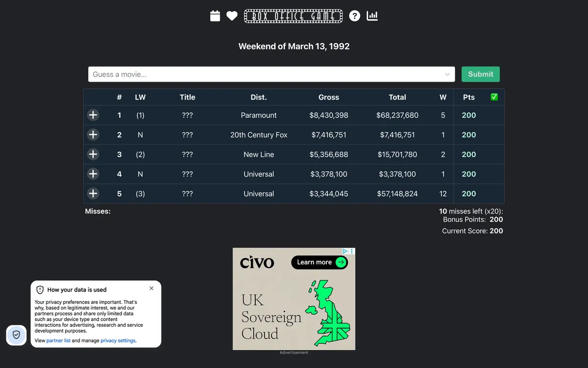Click the ad choices icon
The image size is (588, 368).
pyautogui.click(x=345, y=251)
